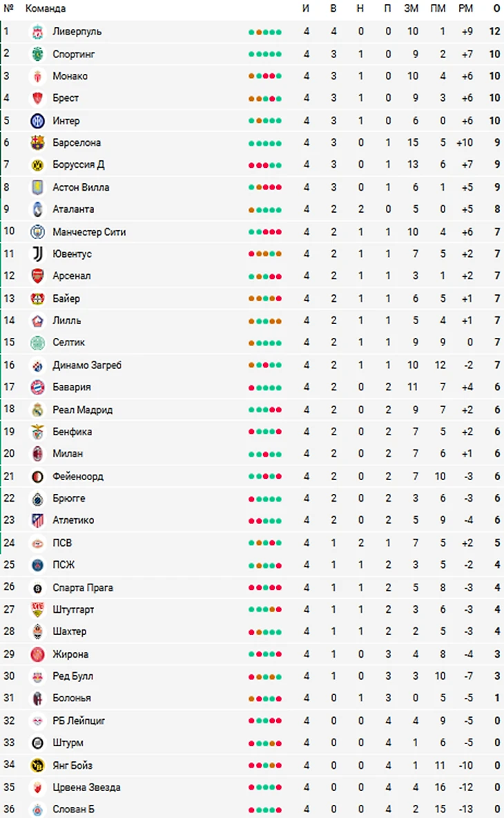Click the Sporting club logo
The width and height of the screenshot is (504, 818).
37,54
